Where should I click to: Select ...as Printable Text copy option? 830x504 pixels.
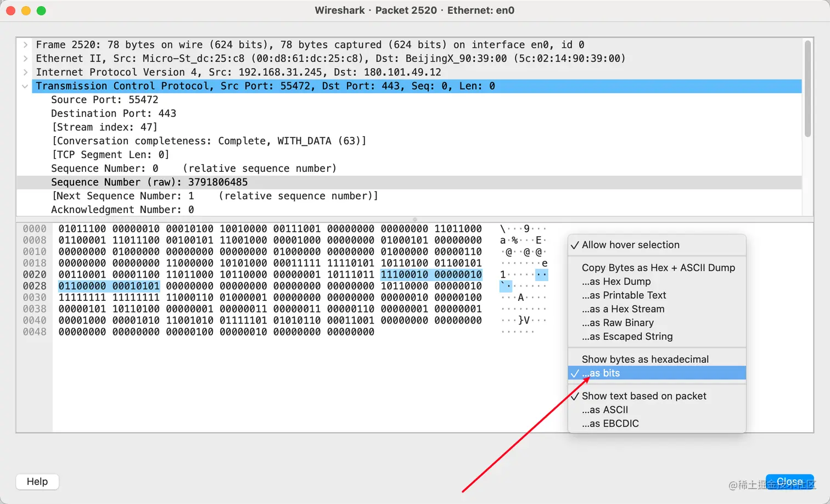point(657,295)
